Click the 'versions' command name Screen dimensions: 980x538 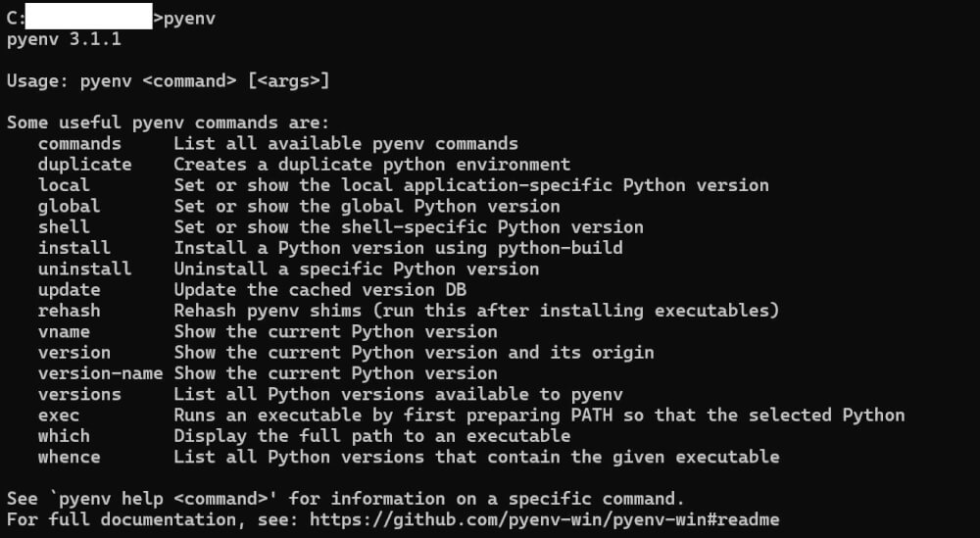click(79, 394)
